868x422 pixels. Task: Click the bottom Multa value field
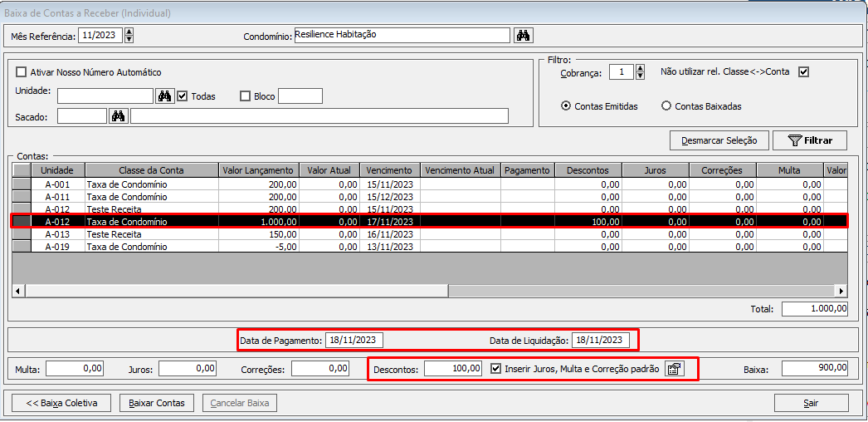[x=75, y=368]
